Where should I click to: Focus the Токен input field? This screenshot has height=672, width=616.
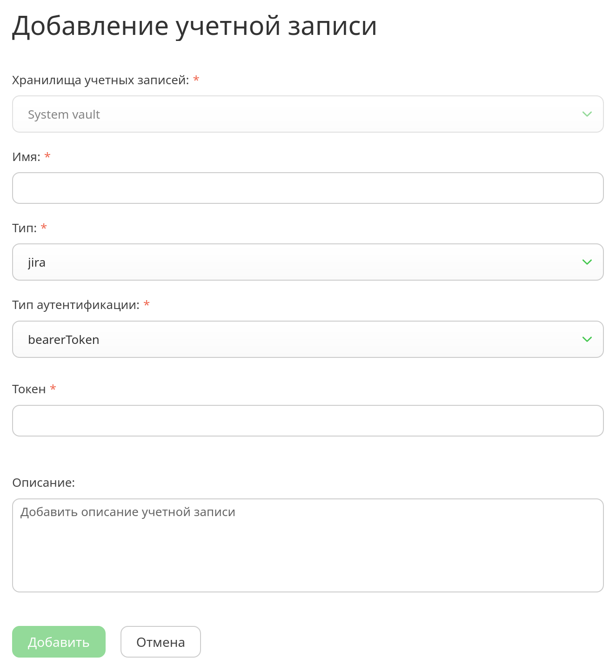[308, 421]
